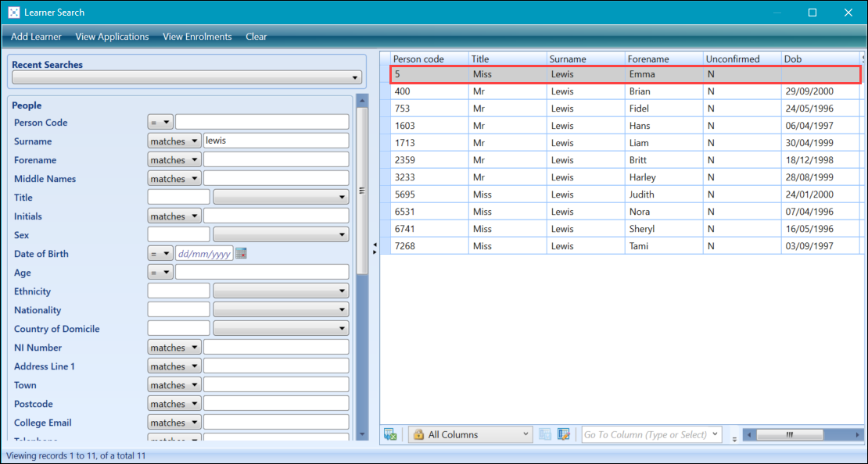Clear the search criteria with Clear

pos(256,36)
